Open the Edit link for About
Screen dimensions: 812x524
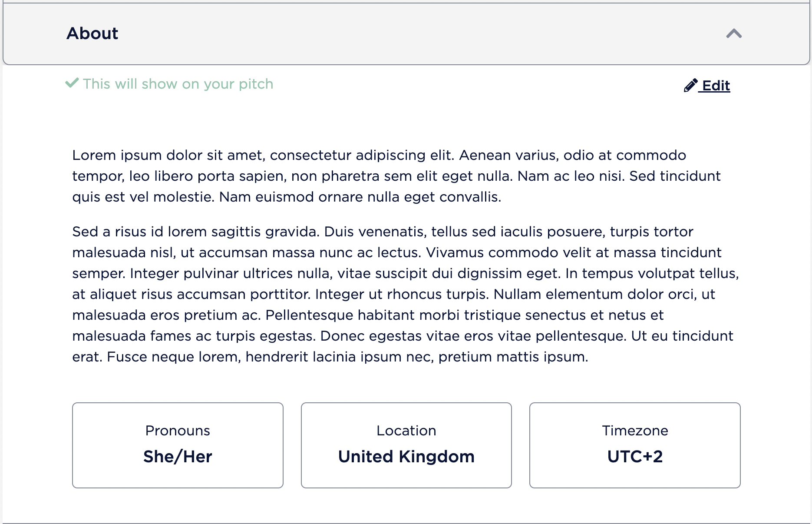tap(716, 86)
